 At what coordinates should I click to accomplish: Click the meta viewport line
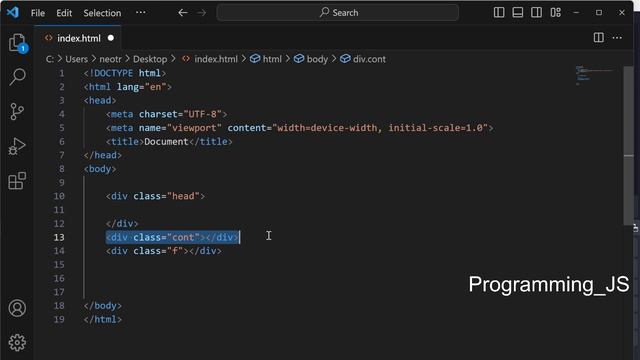click(299, 128)
